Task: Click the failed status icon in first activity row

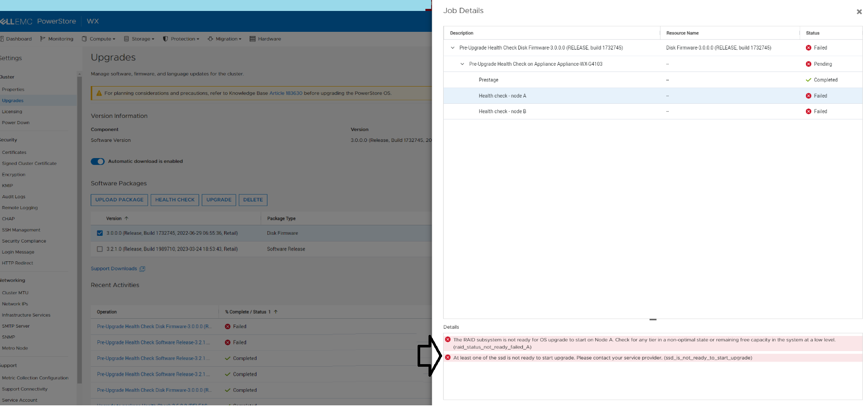Action: (228, 327)
